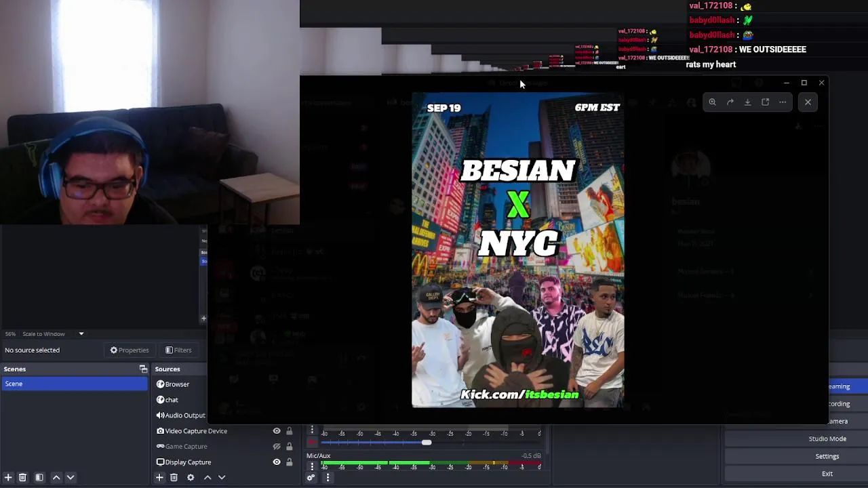This screenshot has width=868, height=488.
Task: Add a new scene in OBS
Action: 8,478
